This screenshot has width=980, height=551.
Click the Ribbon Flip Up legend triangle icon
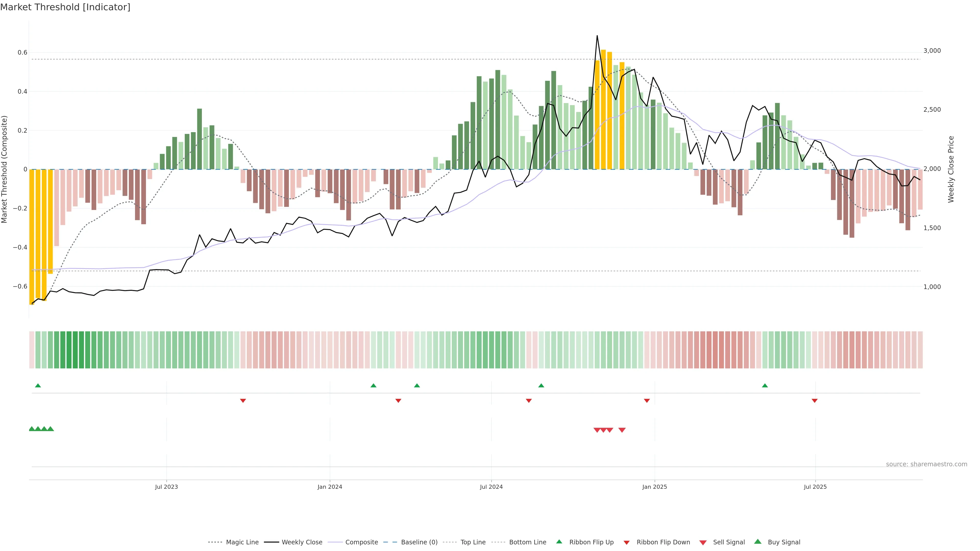[559, 542]
